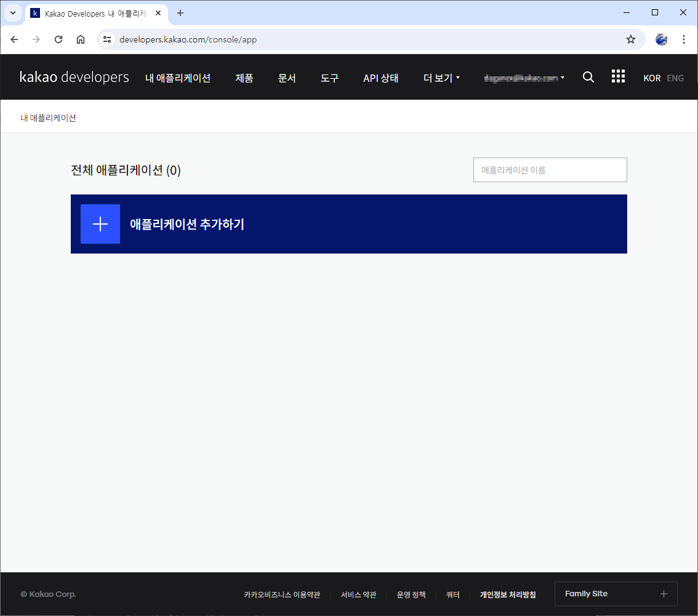Screen dimensions: 698x616
Task: Open 개인정보 처리방침 footer link
Action: [508, 594]
